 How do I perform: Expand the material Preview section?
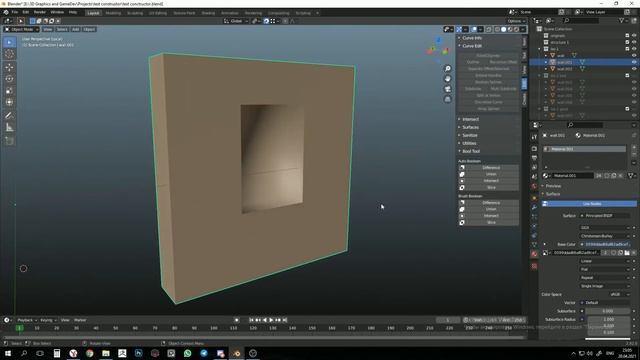click(553, 186)
